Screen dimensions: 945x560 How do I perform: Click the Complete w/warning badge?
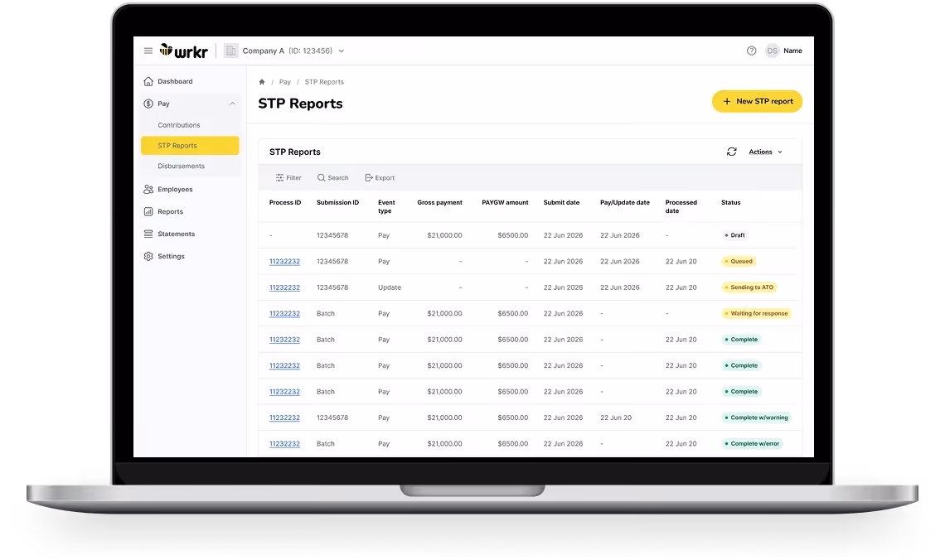(756, 418)
